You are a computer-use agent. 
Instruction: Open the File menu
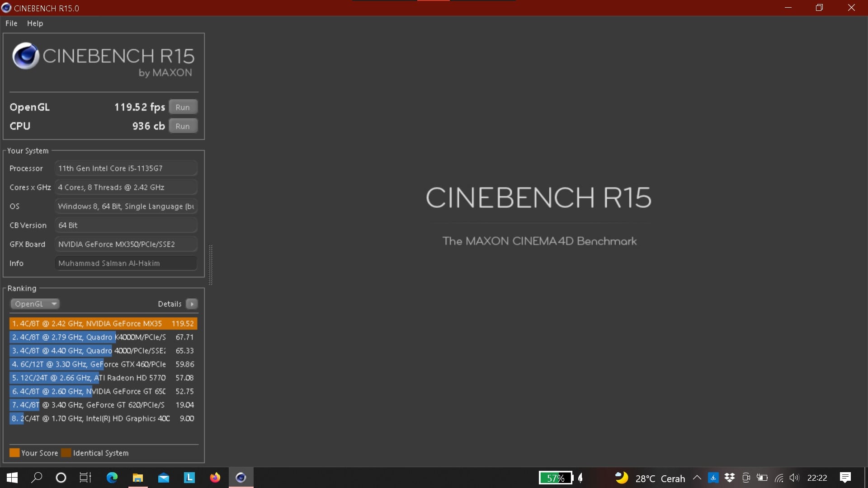click(11, 23)
